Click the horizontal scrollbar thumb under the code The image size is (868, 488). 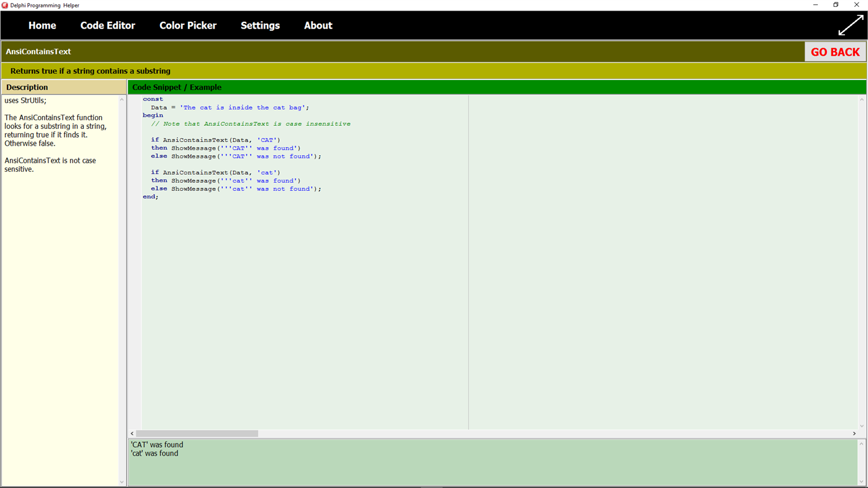click(197, 433)
